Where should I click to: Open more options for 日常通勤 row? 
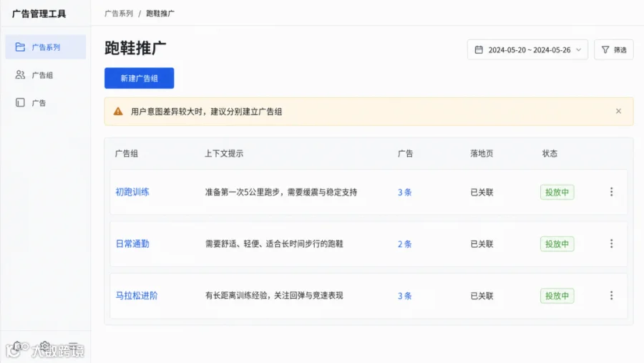point(611,243)
